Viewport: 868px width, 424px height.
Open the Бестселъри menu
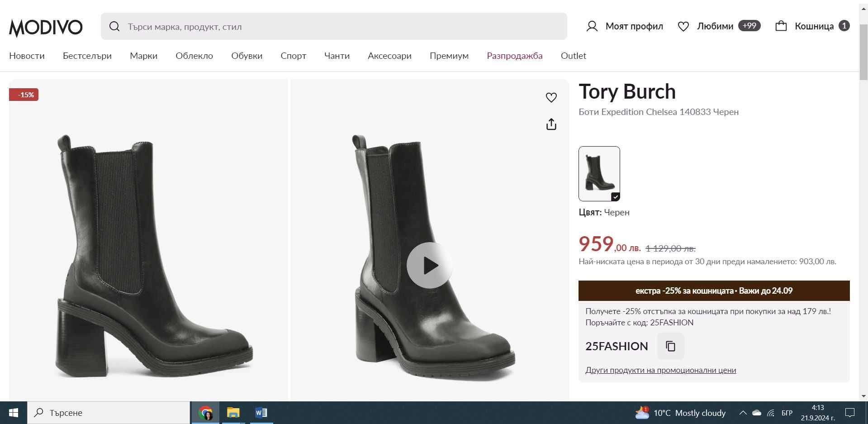[x=87, y=56]
